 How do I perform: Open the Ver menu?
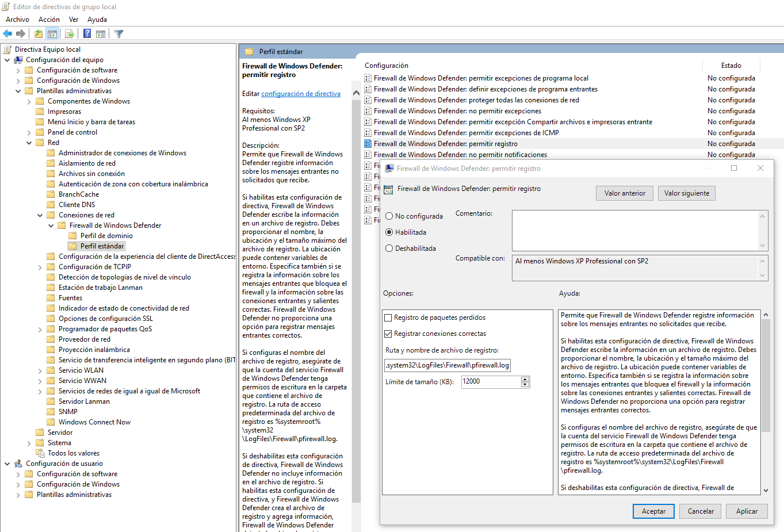73,19
